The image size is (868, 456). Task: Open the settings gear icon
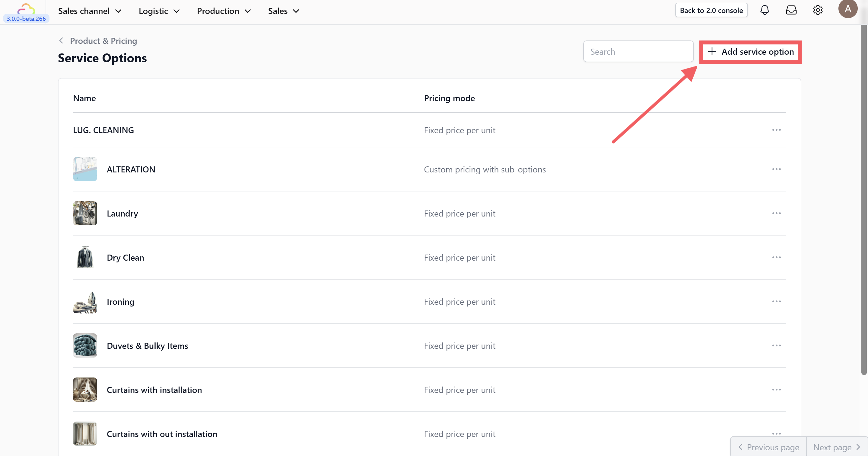point(818,10)
